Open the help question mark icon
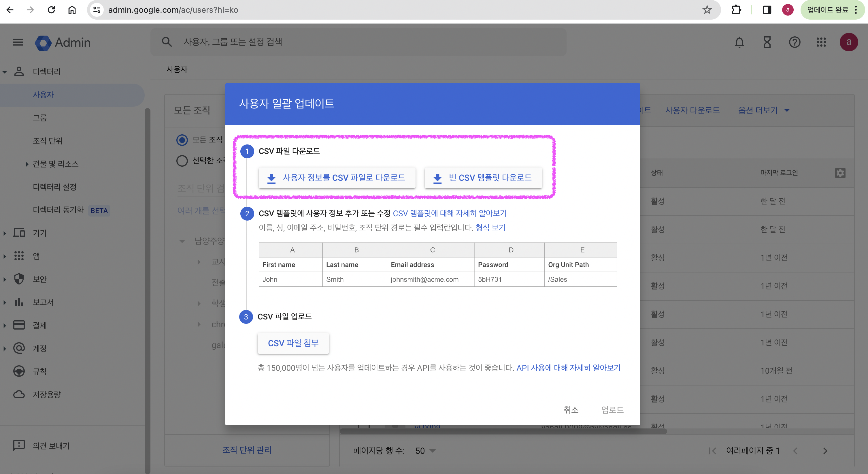868x474 pixels. (794, 42)
